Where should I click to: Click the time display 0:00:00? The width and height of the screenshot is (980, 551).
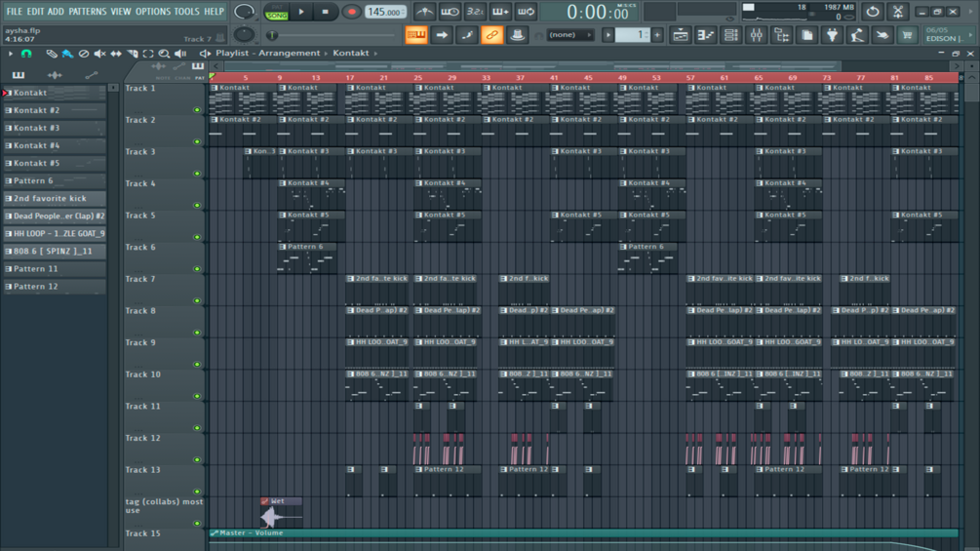point(597,12)
